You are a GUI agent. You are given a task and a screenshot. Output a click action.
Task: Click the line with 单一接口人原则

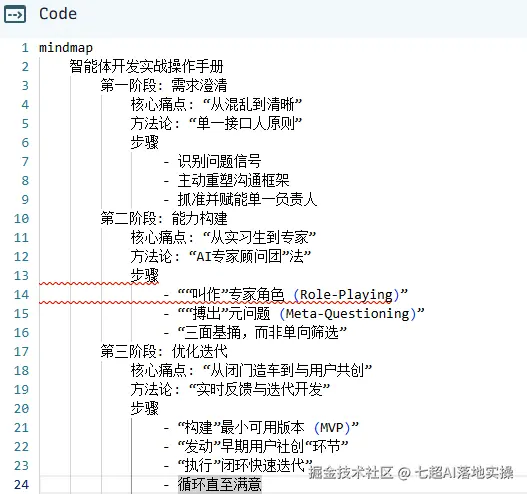pyautogui.click(x=216, y=124)
